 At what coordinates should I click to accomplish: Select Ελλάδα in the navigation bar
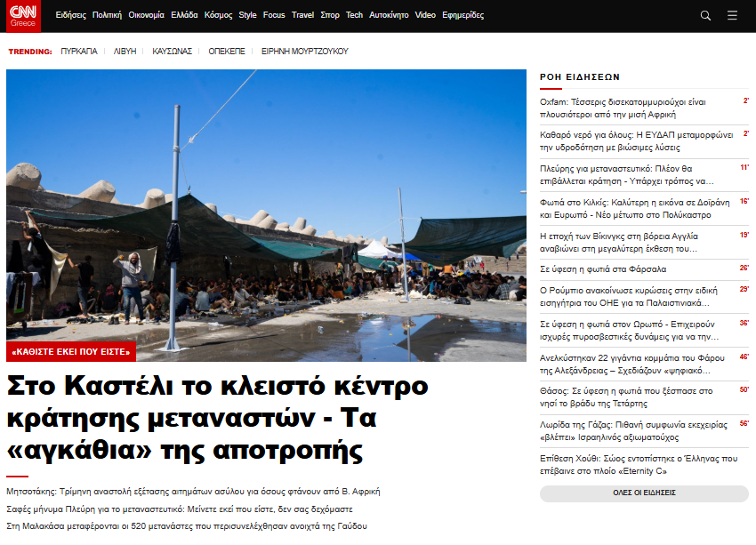point(184,15)
